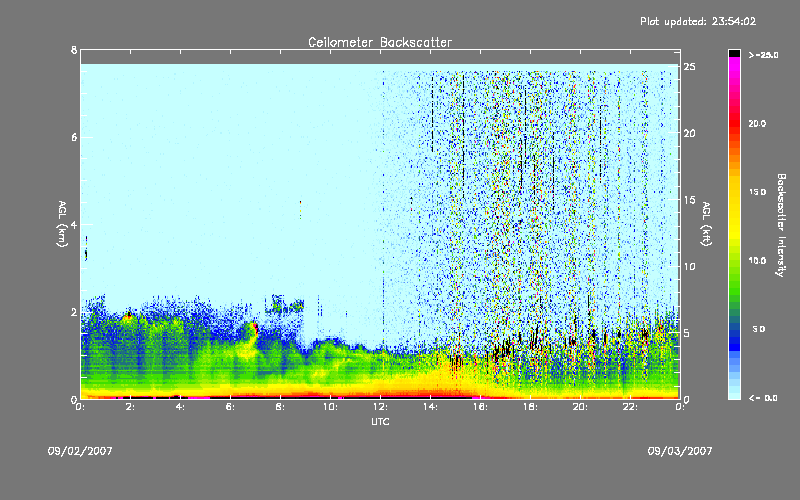Screen dimensions: 800x500
Task: Click the '10.0' colorbar tick label
Action: 757,261
